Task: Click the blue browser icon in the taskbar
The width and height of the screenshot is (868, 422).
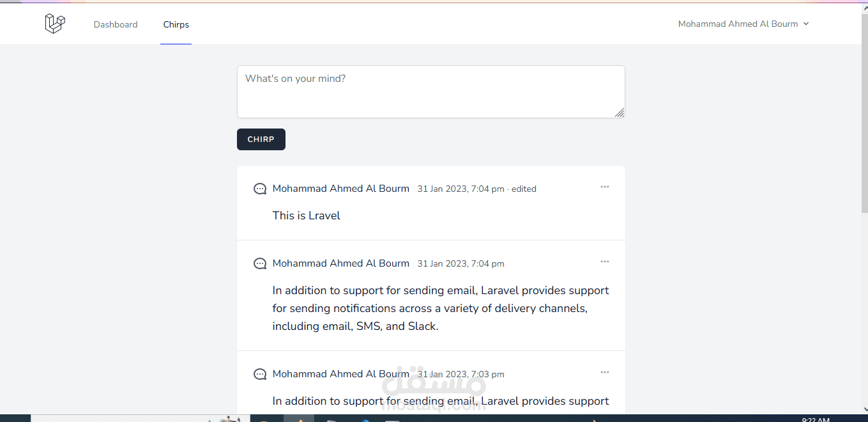Action: click(x=365, y=419)
